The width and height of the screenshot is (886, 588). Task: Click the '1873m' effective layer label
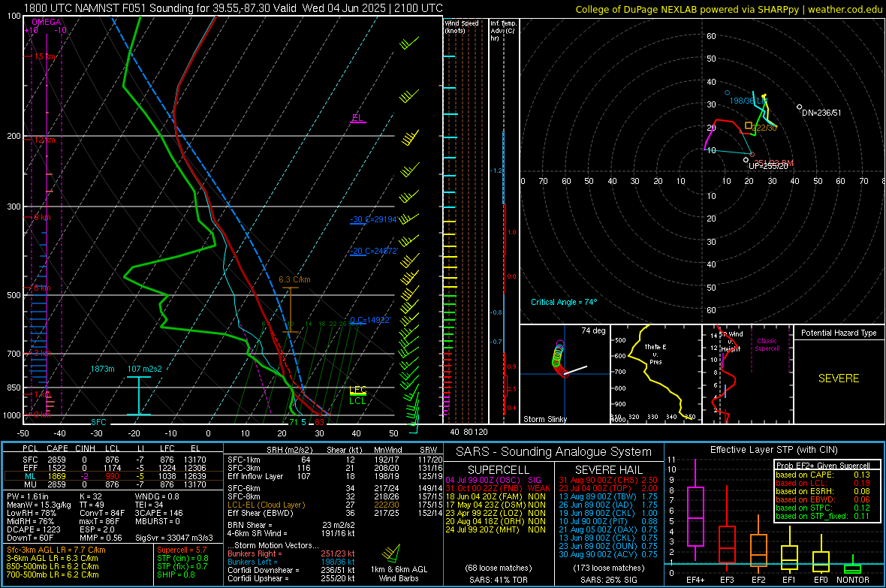pos(102,369)
